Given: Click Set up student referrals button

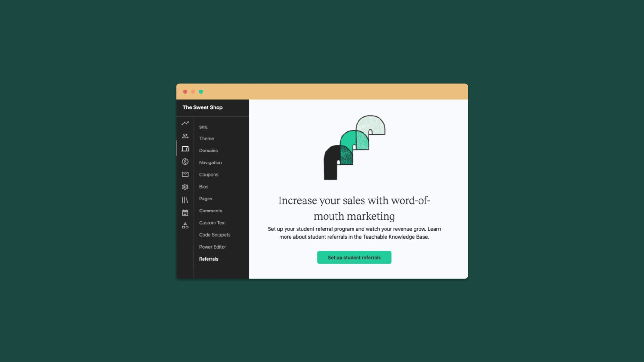Looking at the screenshot, I should click(x=354, y=257).
